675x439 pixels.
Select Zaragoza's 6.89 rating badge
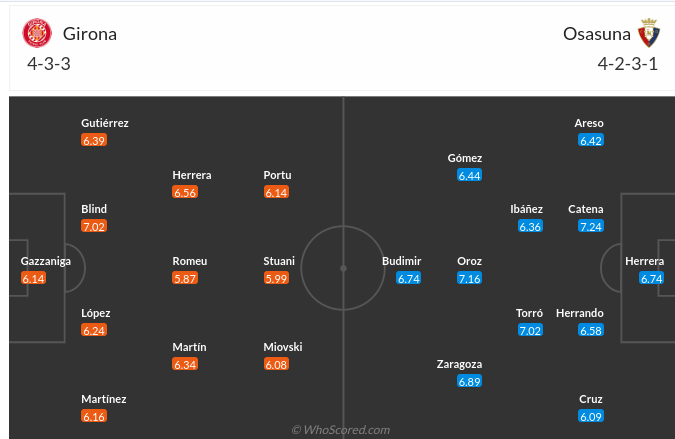(469, 383)
